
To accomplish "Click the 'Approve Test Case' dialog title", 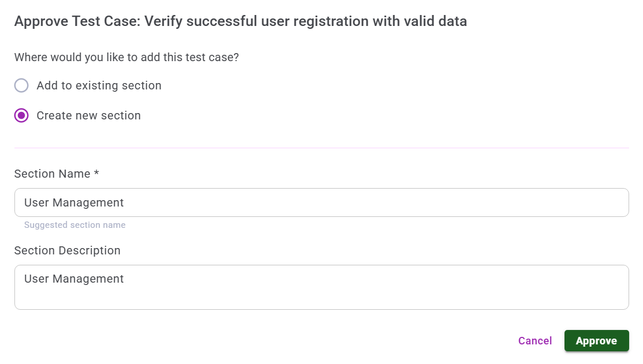I will pyautogui.click(x=76, y=22).
